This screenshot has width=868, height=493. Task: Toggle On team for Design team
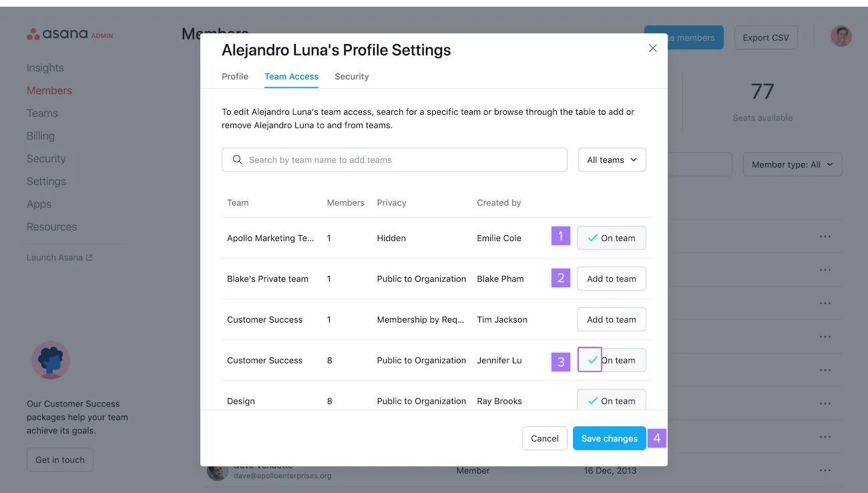[611, 400]
